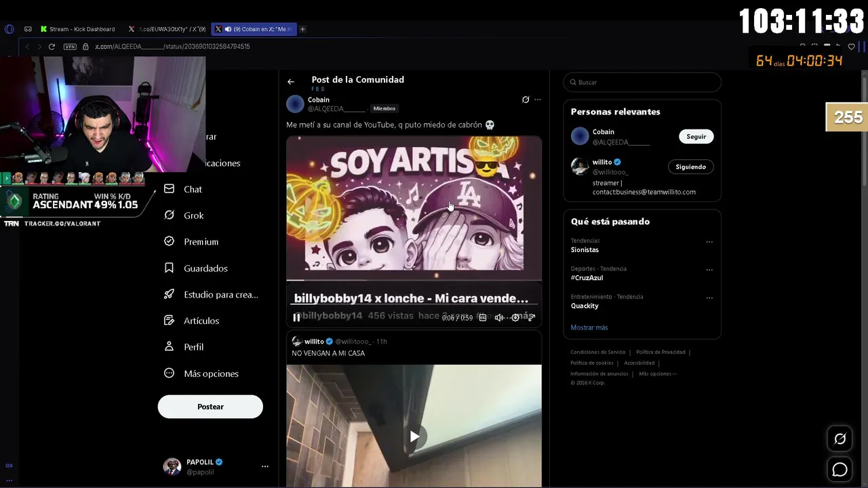Open Opera menu logo
Image resolution: width=868 pixels, height=488 pixels.
pyautogui.click(x=9, y=29)
